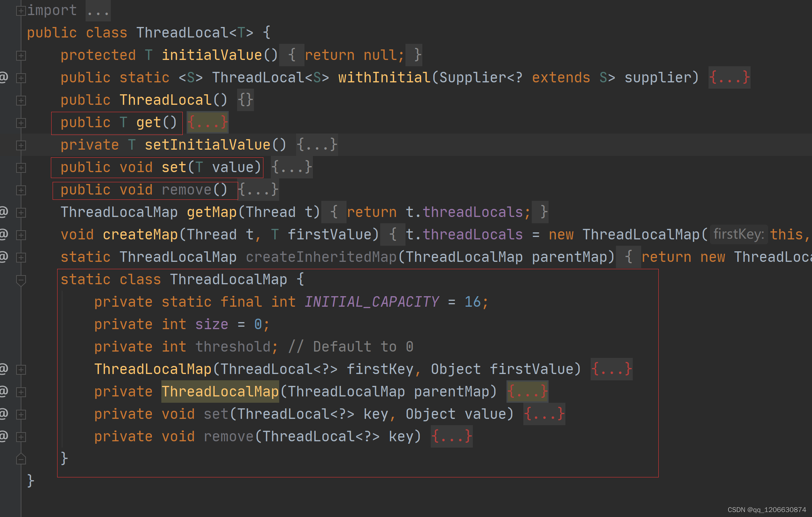
Task: Click the '// Default to 0' comment
Action: click(x=351, y=347)
